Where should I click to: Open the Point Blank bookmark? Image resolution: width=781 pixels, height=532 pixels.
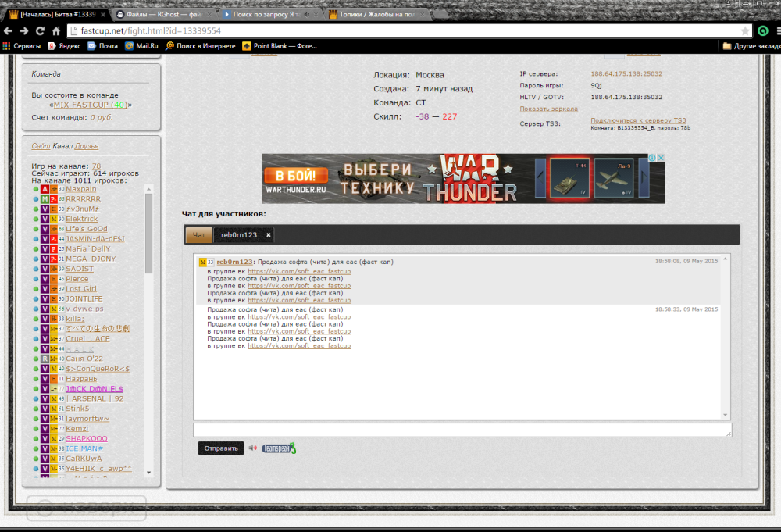(x=280, y=46)
